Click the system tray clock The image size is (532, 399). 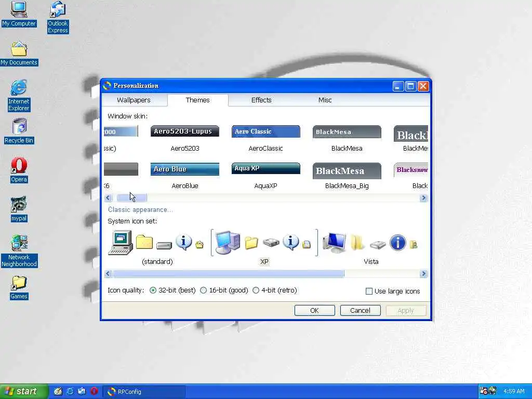click(514, 392)
